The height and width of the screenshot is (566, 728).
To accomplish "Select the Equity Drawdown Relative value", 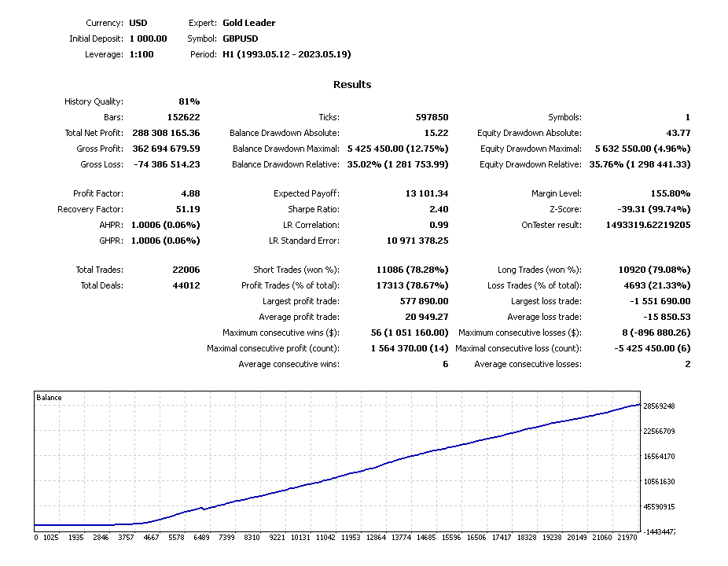I will pyautogui.click(x=640, y=164).
